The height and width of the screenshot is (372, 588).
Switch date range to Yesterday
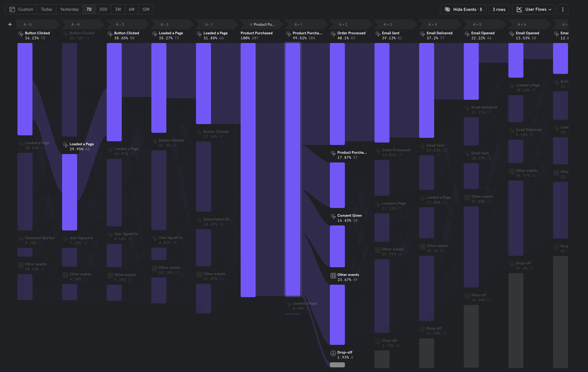click(69, 9)
